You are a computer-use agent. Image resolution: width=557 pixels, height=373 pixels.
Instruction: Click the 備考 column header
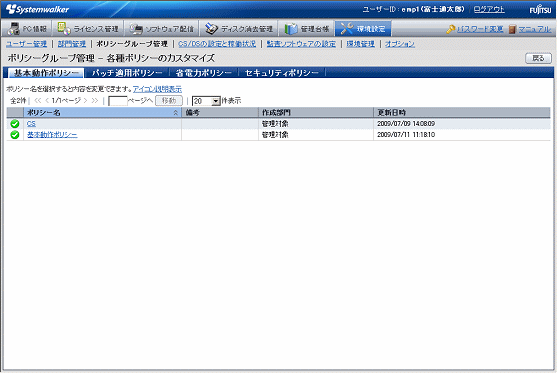[220, 113]
